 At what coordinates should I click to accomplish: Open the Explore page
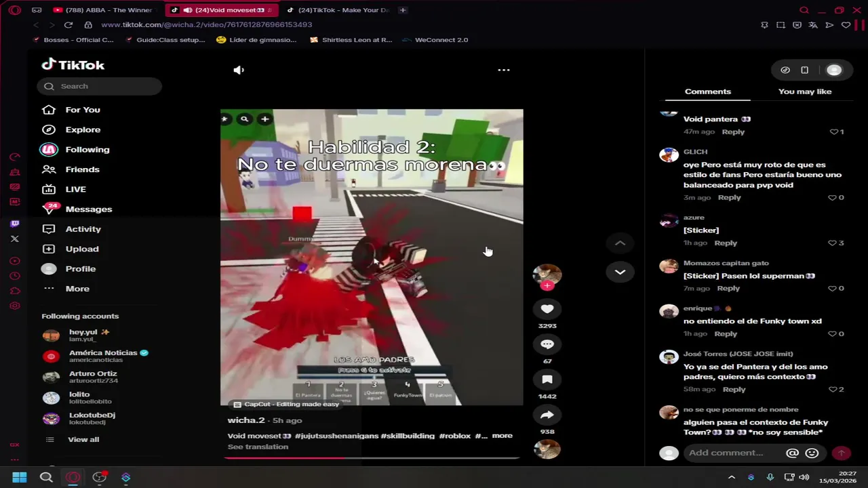(x=83, y=129)
